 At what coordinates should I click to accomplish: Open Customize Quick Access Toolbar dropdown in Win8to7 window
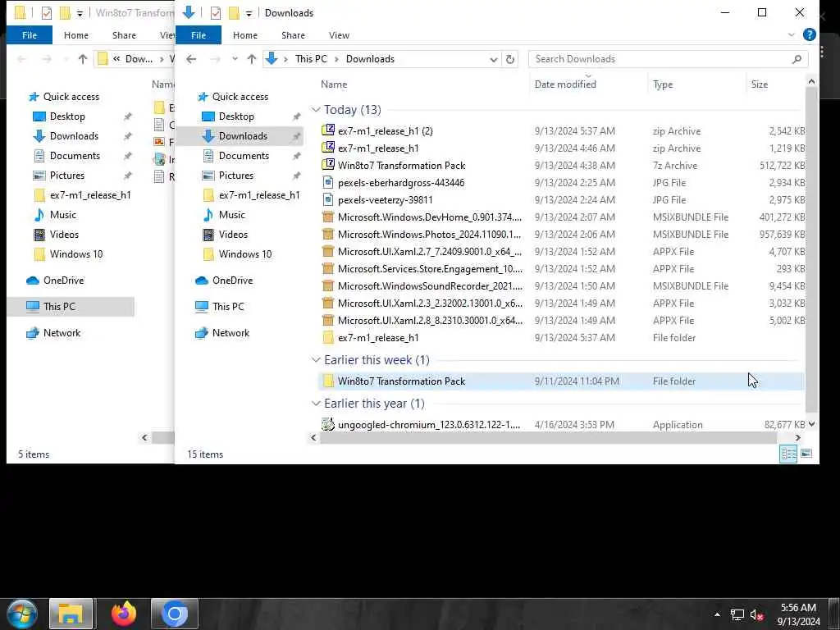point(80,13)
